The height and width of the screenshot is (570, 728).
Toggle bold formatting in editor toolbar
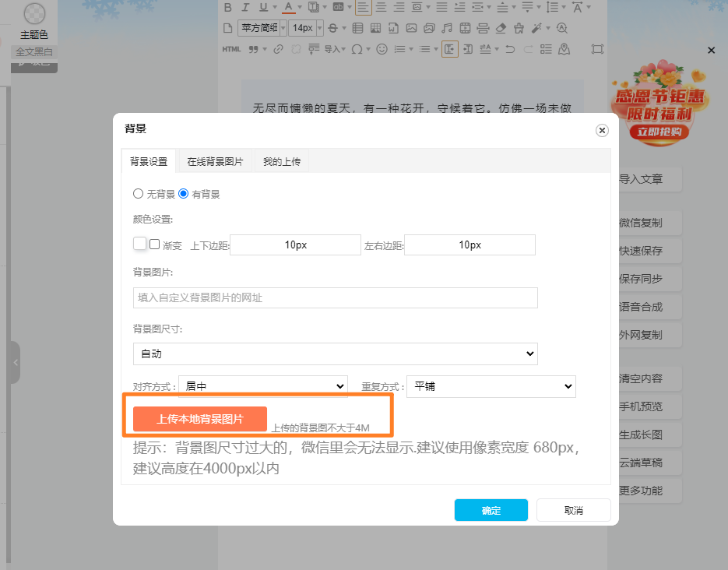(227, 8)
